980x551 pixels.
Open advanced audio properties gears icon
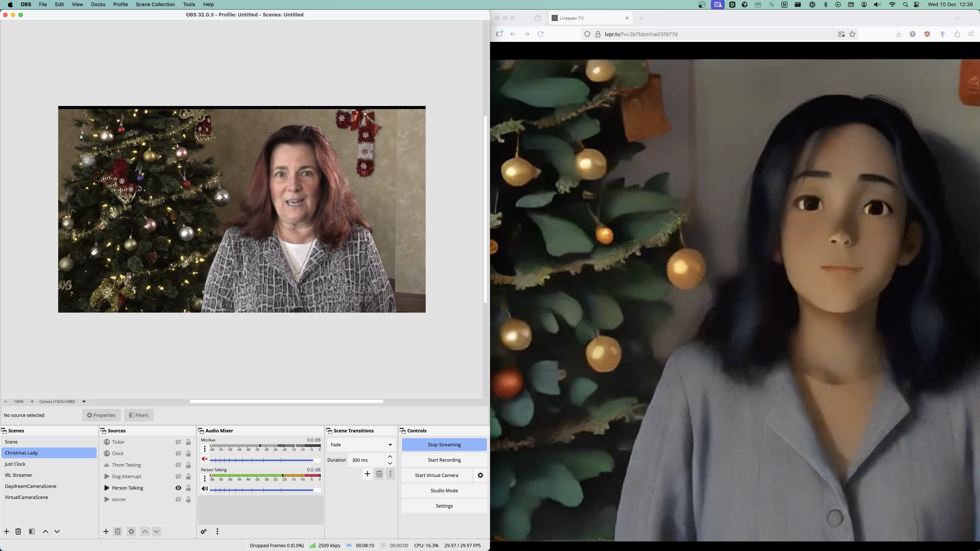203,532
